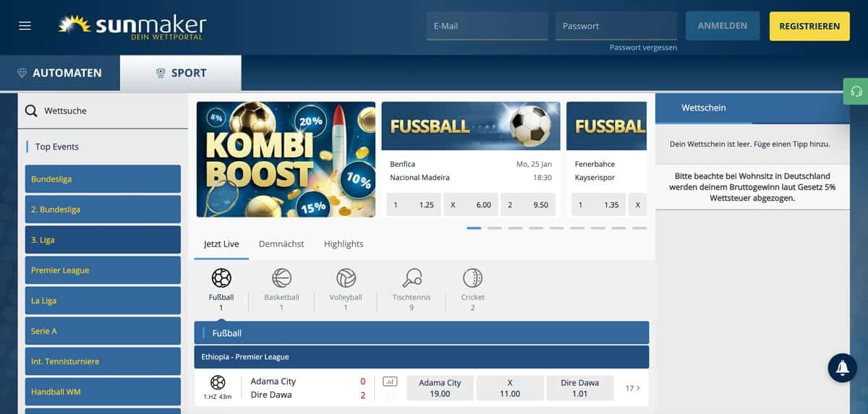The height and width of the screenshot is (414, 868).
Task: Click the Passwort vergessen link
Action: [x=643, y=48]
